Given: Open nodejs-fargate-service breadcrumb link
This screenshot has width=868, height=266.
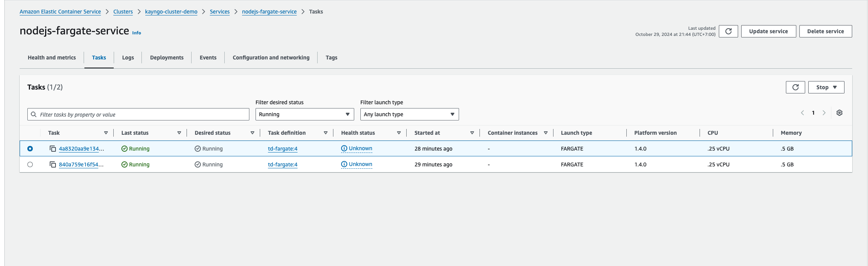Looking at the screenshot, I should tap(269, 12).
